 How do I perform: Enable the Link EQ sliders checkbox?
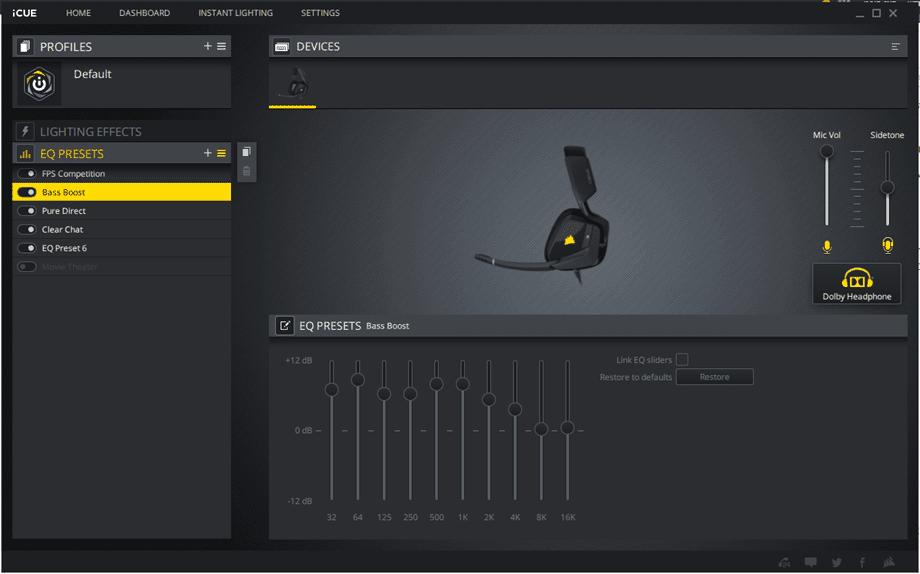pos(682,359)
